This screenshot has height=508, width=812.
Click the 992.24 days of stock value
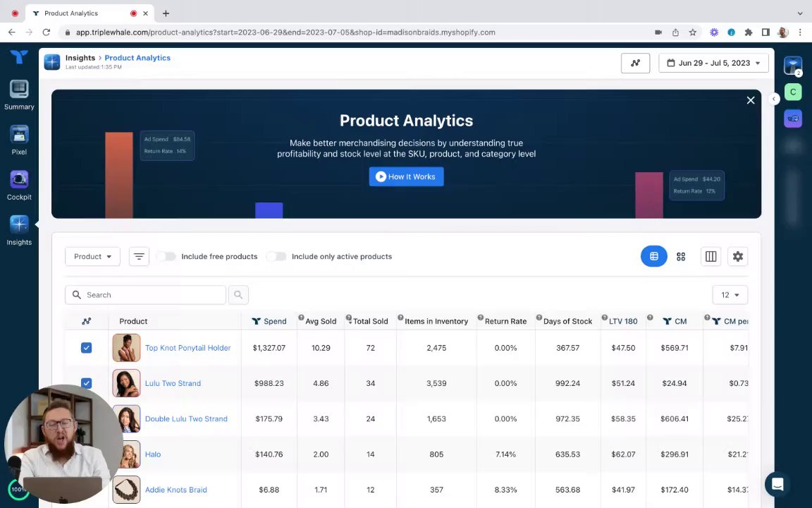point(567,383)
